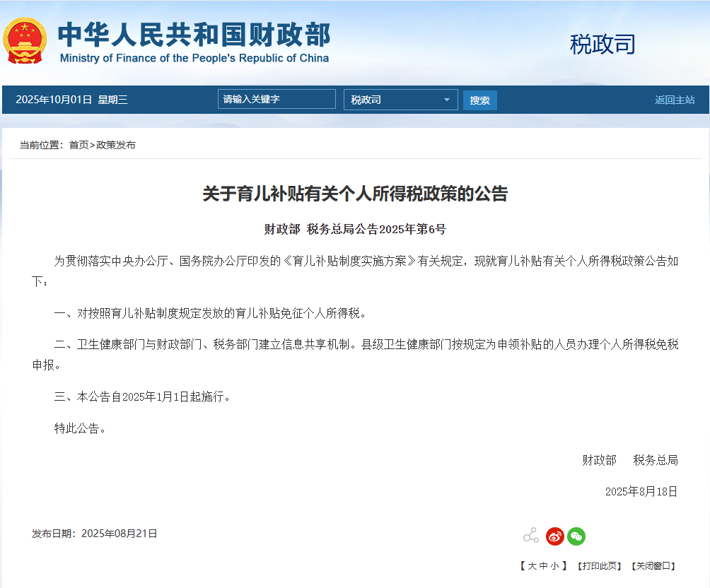710x588 pixels.
Task: Click the national emblem logo
Action: [x=25, y=40]
